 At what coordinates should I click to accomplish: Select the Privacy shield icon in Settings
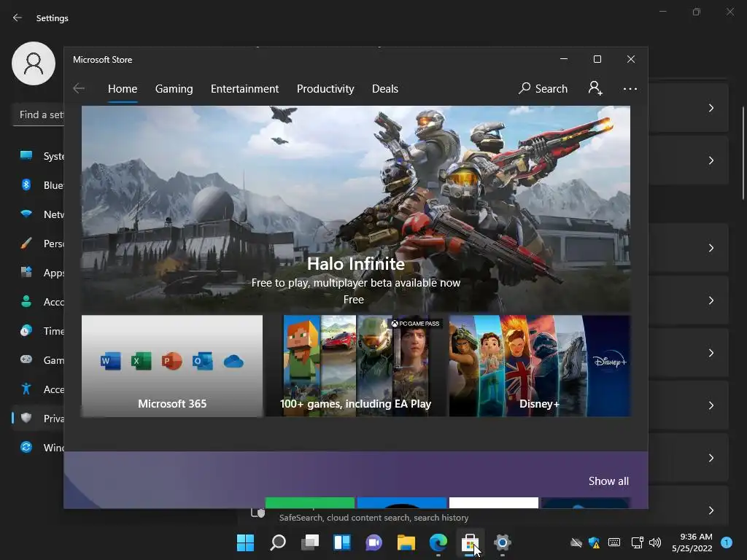(26, 418)
